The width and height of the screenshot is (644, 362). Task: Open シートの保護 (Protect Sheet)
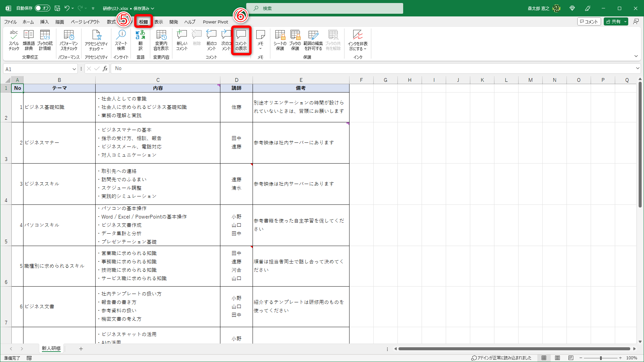(x=280, y=40)
